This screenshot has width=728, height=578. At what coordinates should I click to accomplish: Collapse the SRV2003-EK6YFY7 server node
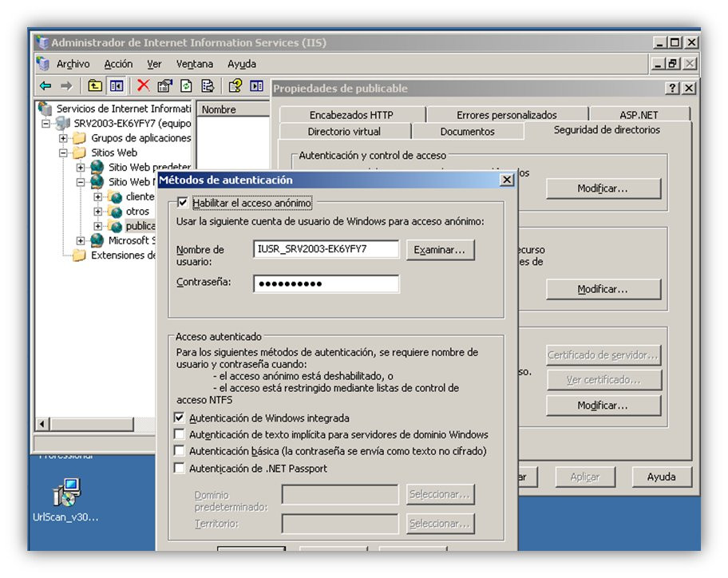click(x=45, y=124)
